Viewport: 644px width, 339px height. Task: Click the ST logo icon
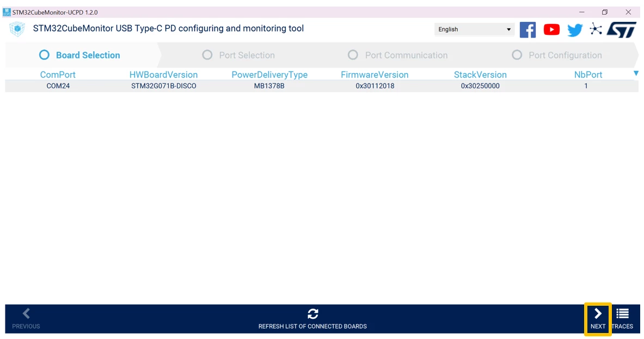click(622, 29)
